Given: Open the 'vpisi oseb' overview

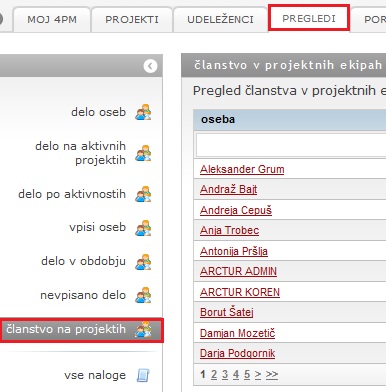Looking at the screenshot, I should (x=98, y=227).
